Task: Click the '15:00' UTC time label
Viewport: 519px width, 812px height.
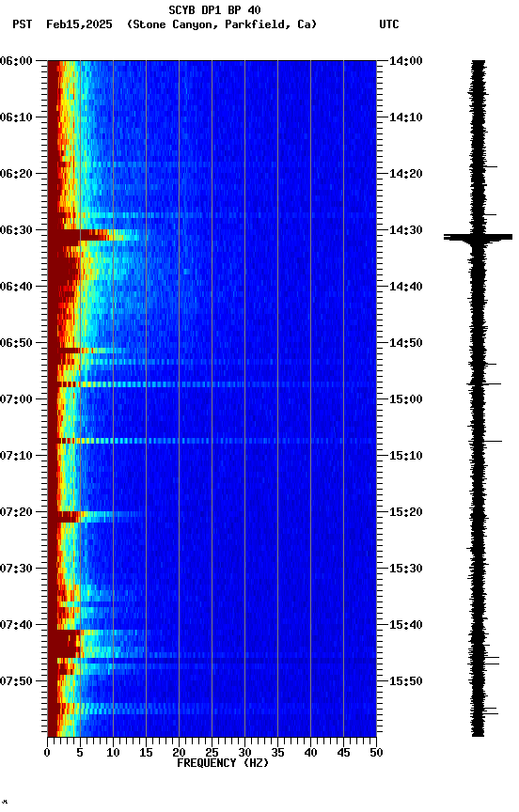Action: point(406,399)
